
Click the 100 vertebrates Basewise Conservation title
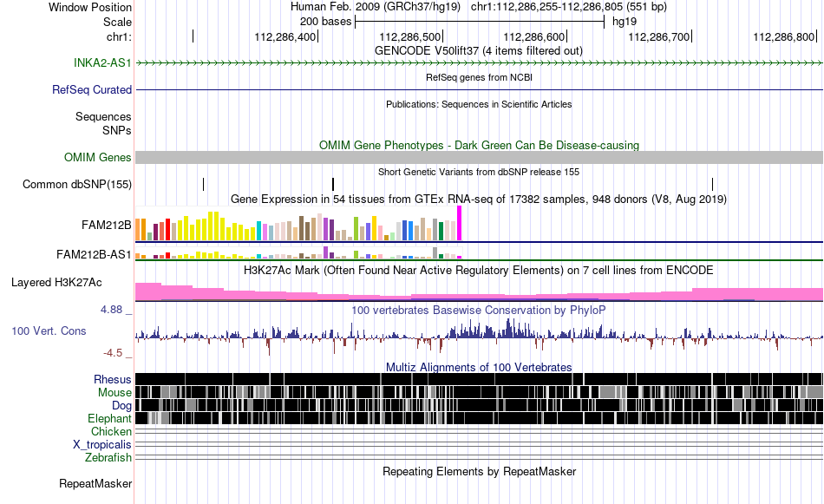pyautogui.click(x=479, y=310)
